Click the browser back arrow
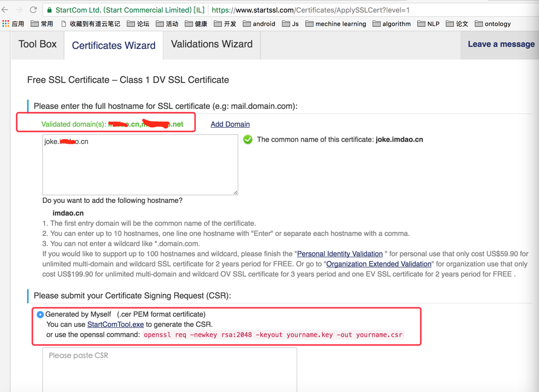The width and height of the screenshot is (539, 392). point(5,10)
